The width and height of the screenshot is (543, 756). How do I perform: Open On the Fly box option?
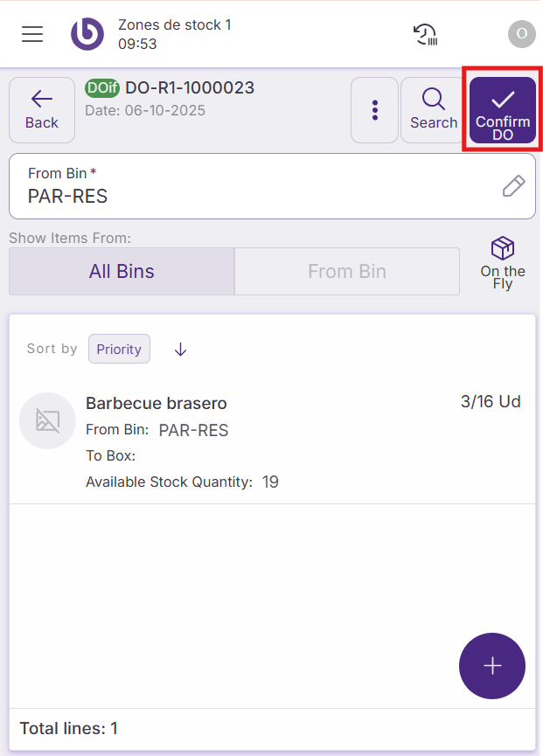pyautogui.click(x=503, y=262)
